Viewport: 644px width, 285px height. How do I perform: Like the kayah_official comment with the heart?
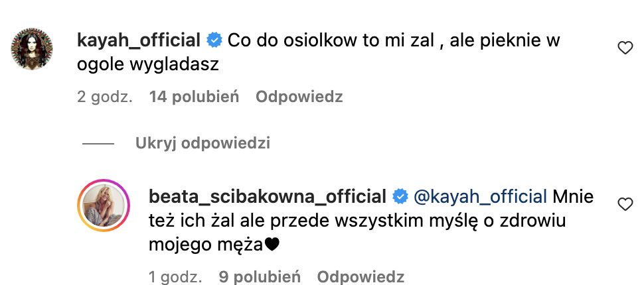(625, 48)
